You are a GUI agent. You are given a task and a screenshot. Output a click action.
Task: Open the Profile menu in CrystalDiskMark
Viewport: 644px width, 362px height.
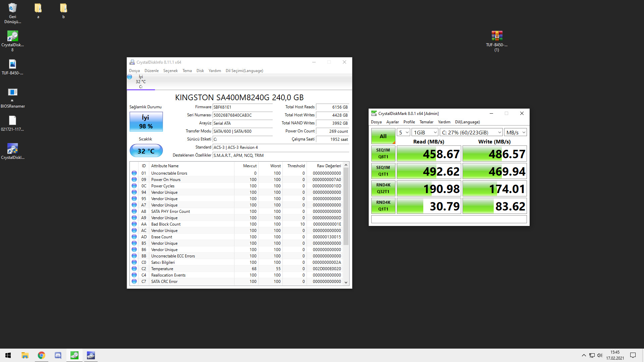(x=409, y=122)
